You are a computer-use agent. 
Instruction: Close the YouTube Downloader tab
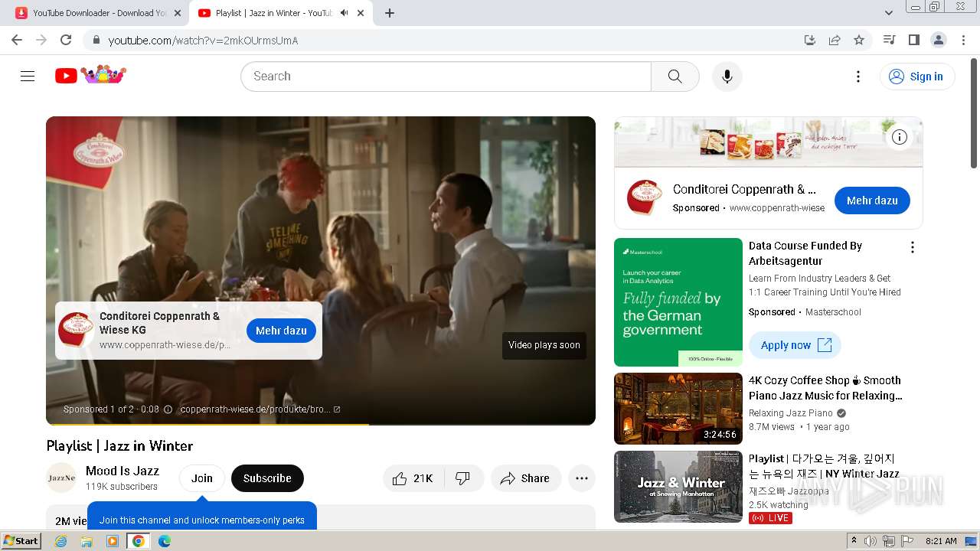pyautogui.click(x=178, y=13)
